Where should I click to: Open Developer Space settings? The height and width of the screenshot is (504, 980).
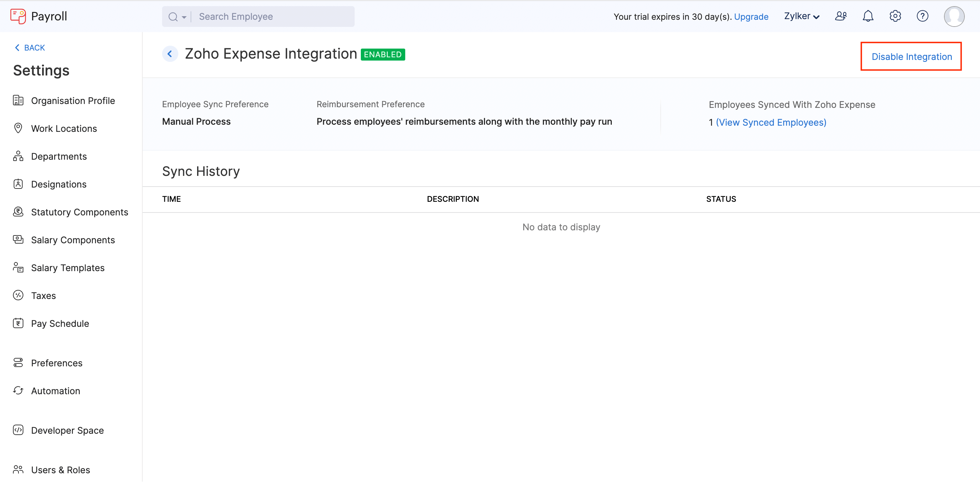pyautogui.click(x=67, y=430)
